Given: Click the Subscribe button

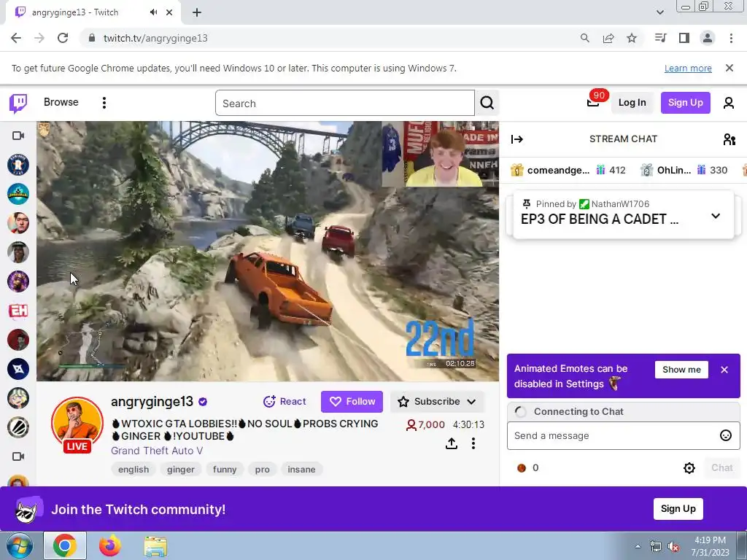Looking at the screenshot, I should click(429, 402).
